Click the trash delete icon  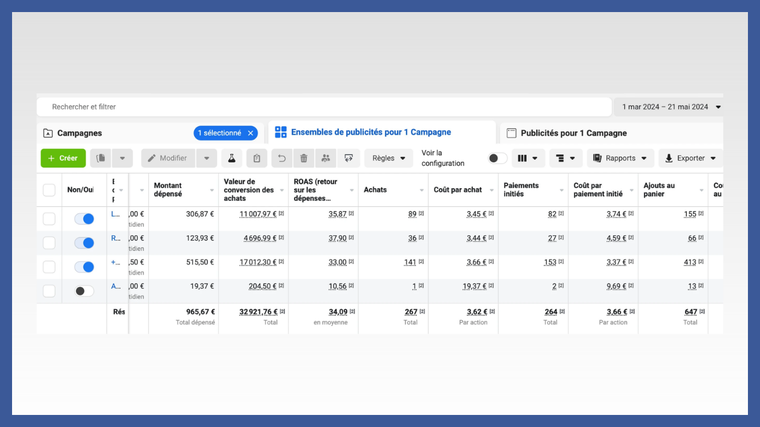click(x=304, y=158)
